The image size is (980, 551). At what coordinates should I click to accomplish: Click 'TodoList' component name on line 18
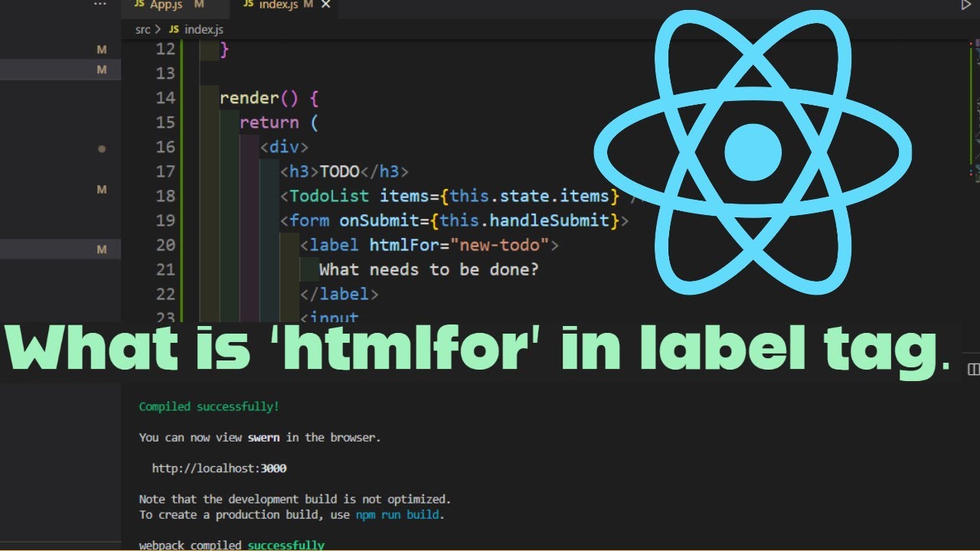pyautogui.click(x=328, y=196)
